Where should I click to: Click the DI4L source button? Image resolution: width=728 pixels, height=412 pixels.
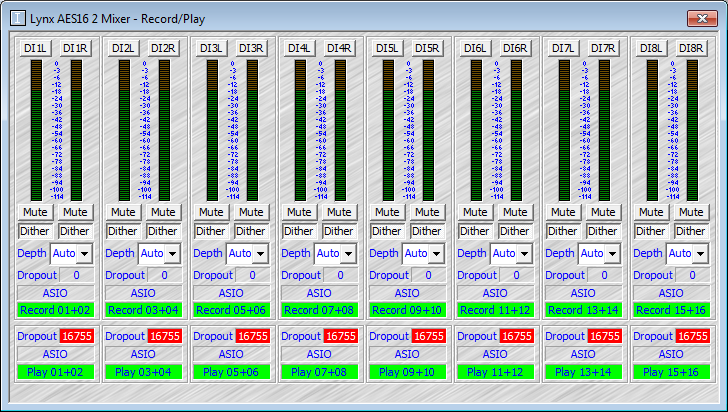[x=299, y=48]
